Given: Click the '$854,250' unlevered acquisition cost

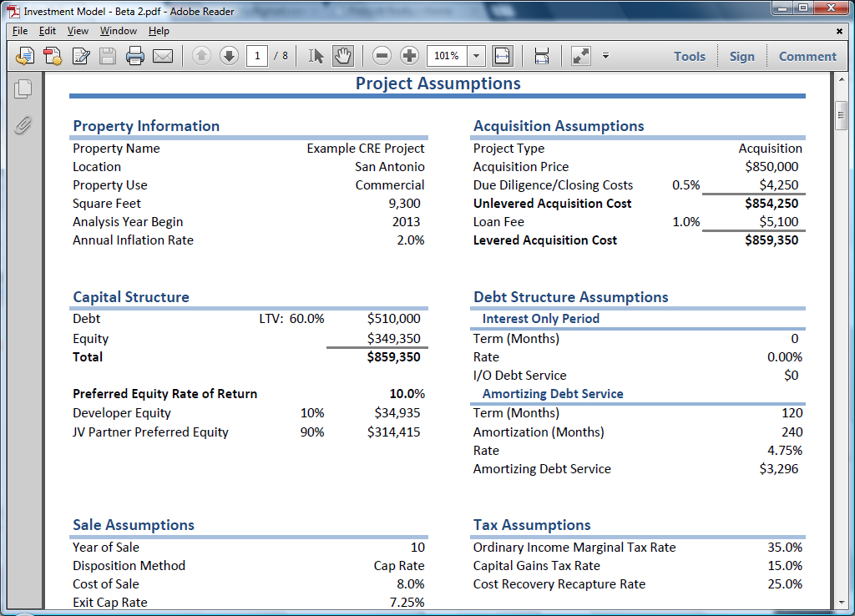Looking at the screenshot, I should (772, 204).
